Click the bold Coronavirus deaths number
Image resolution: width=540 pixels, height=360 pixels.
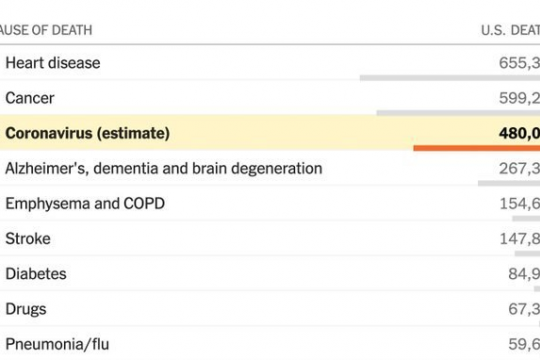tap(519, 133)
